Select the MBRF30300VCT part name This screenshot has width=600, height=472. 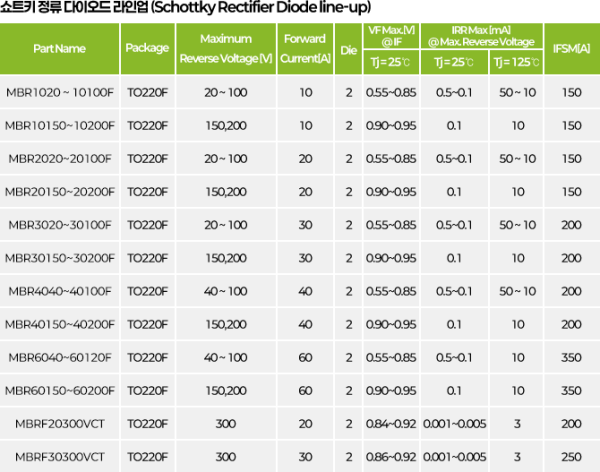[60, 456]
